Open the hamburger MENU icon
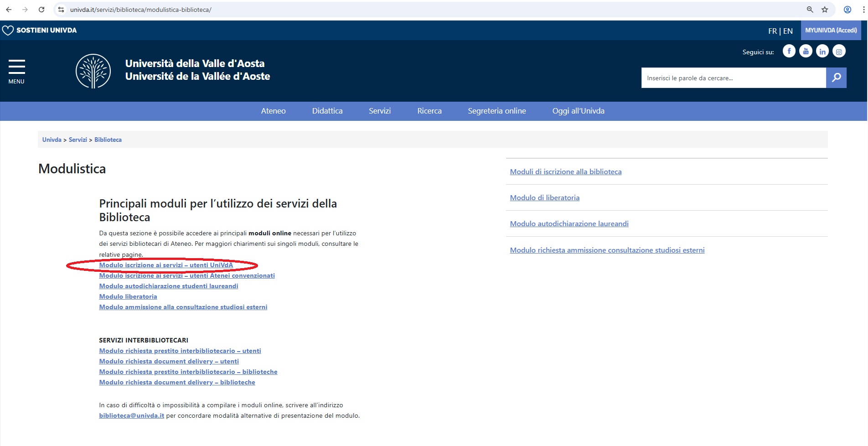The height and width of the screenshot is (446, 868). (x=16, y=67)
